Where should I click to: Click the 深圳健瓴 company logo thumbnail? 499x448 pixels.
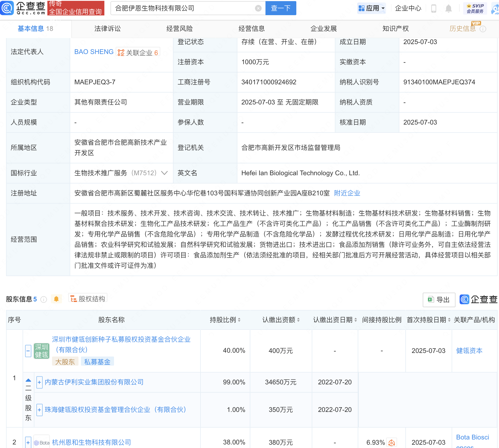tap(42, 351)
